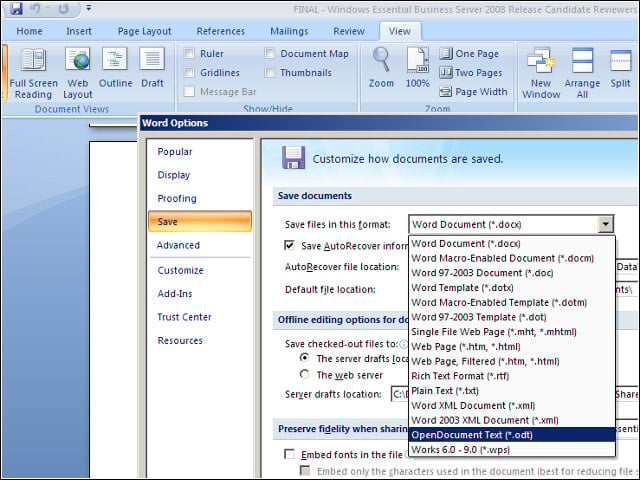Select The server drafts location option
Image resolution: width=640 pixels, height=480 pixels.
pos(304,358)
